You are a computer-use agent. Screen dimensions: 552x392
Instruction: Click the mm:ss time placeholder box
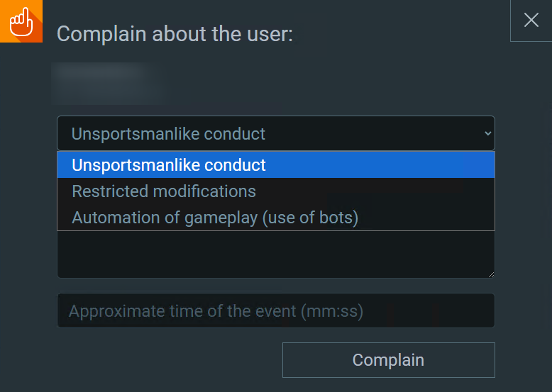click(x=276, y=310)
